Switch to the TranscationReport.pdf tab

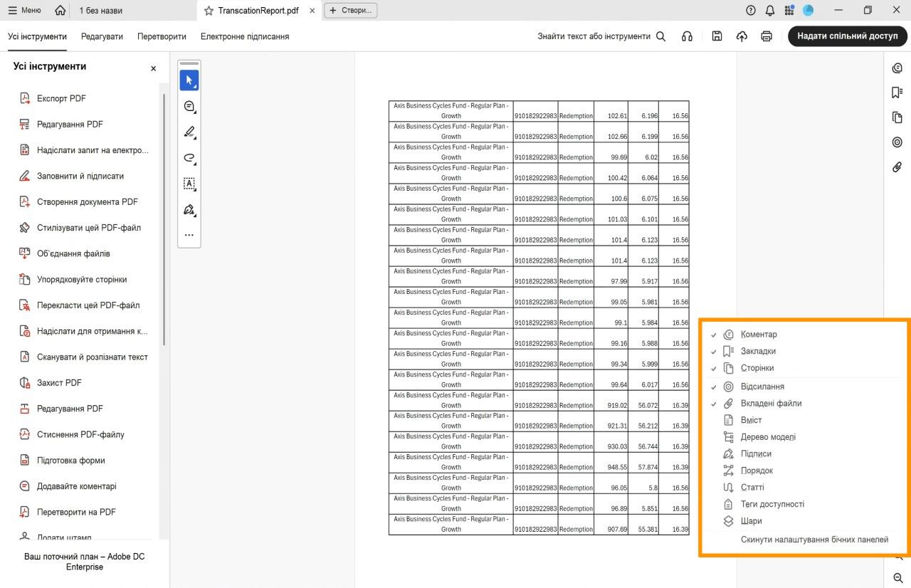[x=258, y=11]
